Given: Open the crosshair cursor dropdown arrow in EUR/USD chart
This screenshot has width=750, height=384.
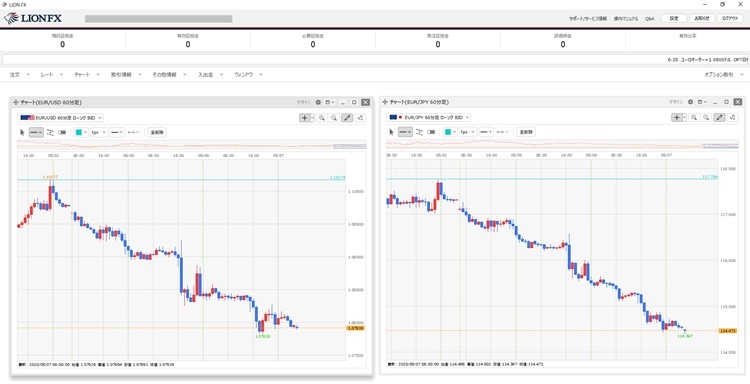Looking at the screenshot, I should (312, 118).
